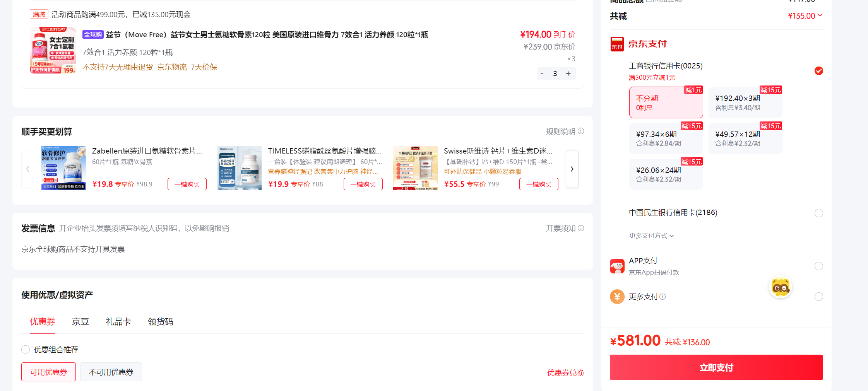Click the APP支付 JD dog icon

coord(617,266)
